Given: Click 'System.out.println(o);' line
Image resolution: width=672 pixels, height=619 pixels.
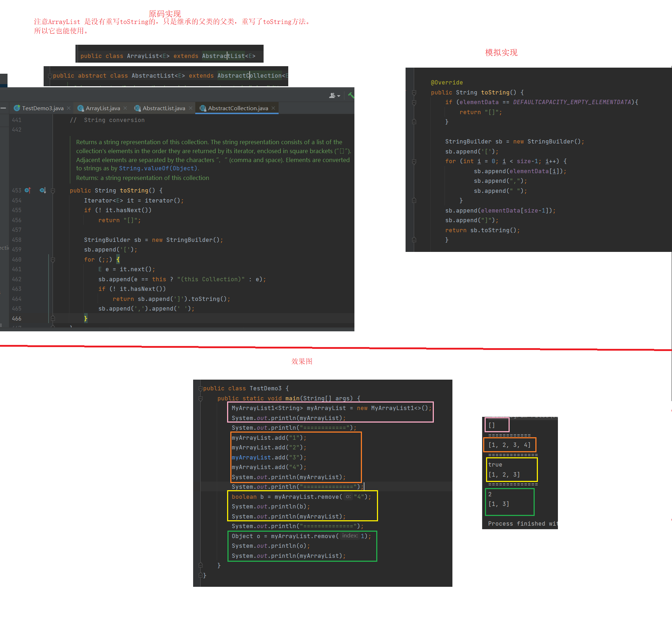Looking at the screenshot, I should pos(271,546).
